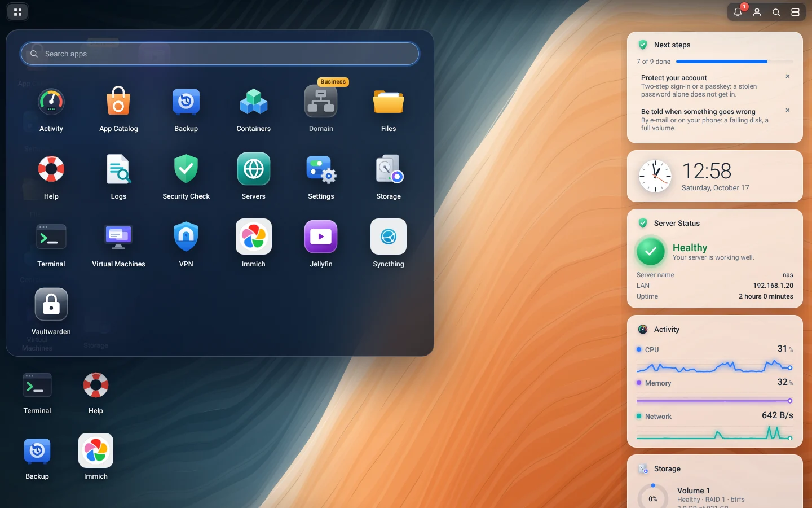This screenshot has height=508, width=812.
Task: Open Virtual Machines
Action: click(118, 246)
